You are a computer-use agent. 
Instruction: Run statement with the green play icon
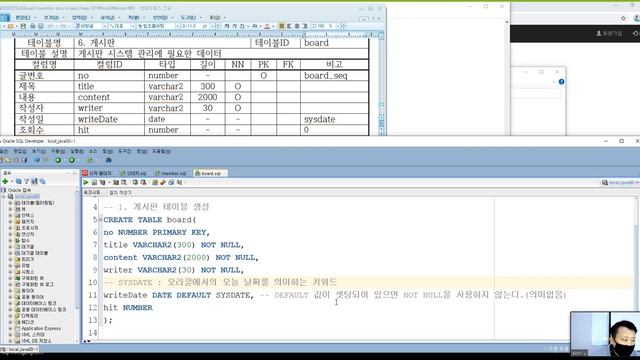click(x=86, y=182)
